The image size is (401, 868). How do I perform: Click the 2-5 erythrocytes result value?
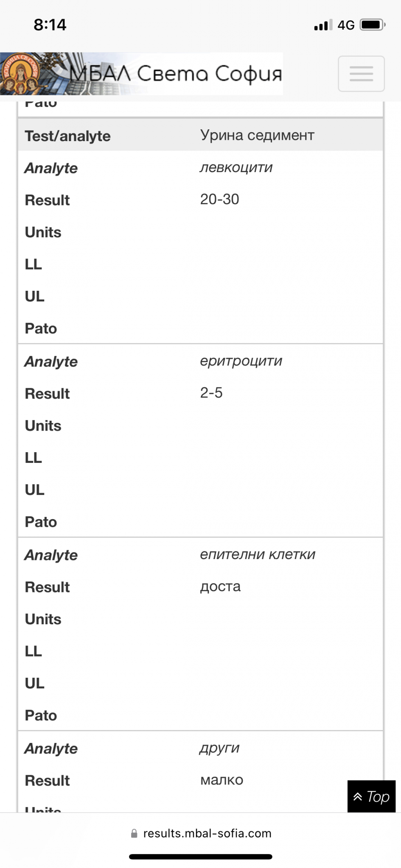[211, 393]
